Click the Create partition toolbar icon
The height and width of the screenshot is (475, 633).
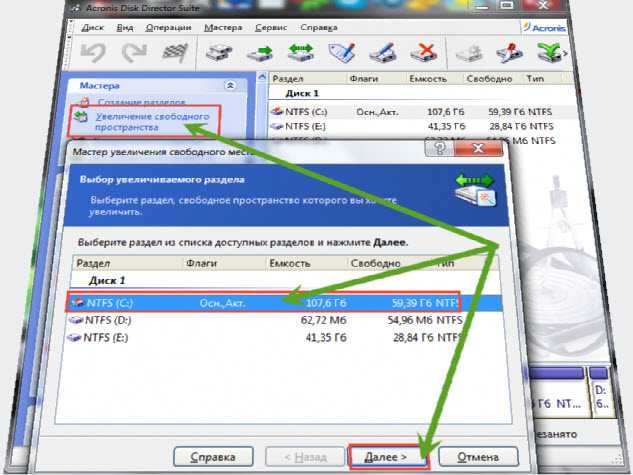(219, 52)
